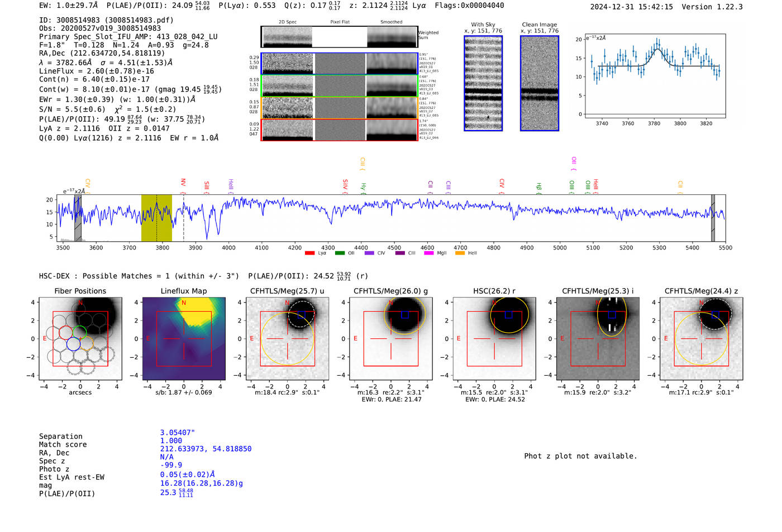Click the blue RA, Dec 212.633973, 54.818850
Image resolution: width=782 pixels, height=532 pixels.
click(x=206, y=449)
